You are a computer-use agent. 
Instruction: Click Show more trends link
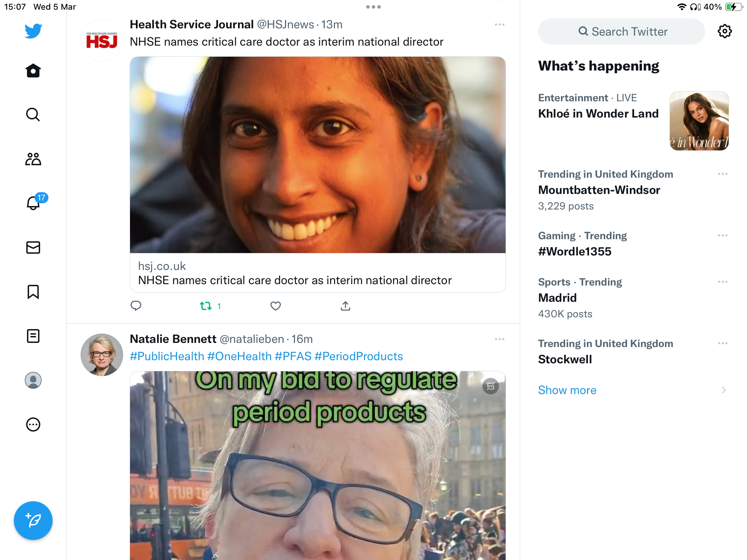pos(567,390)
